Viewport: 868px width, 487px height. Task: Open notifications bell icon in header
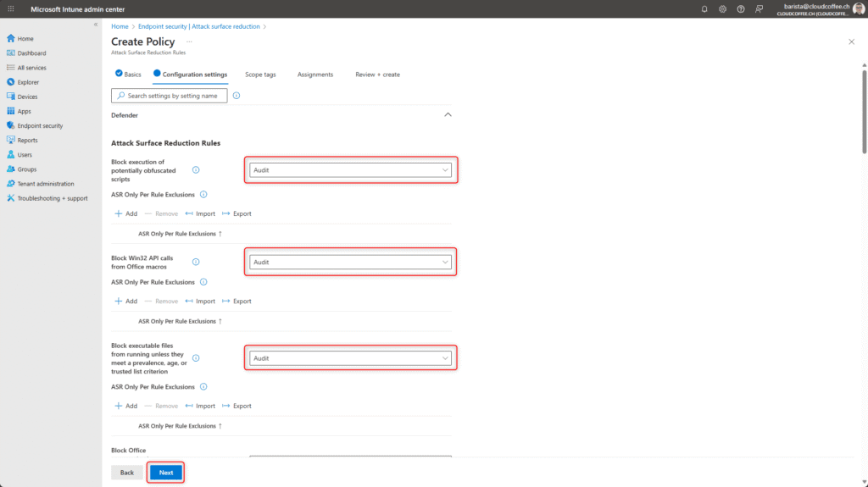[704, 8]
